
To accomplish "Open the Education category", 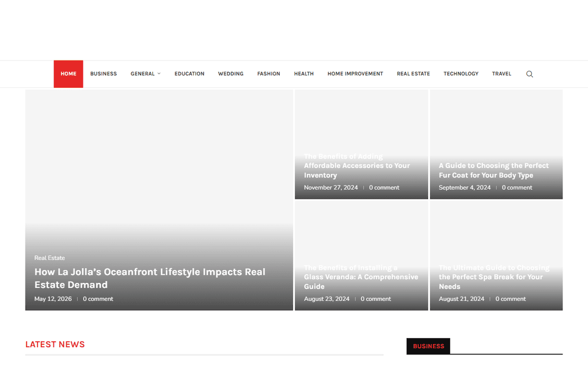I will click(x=189, y=74).
